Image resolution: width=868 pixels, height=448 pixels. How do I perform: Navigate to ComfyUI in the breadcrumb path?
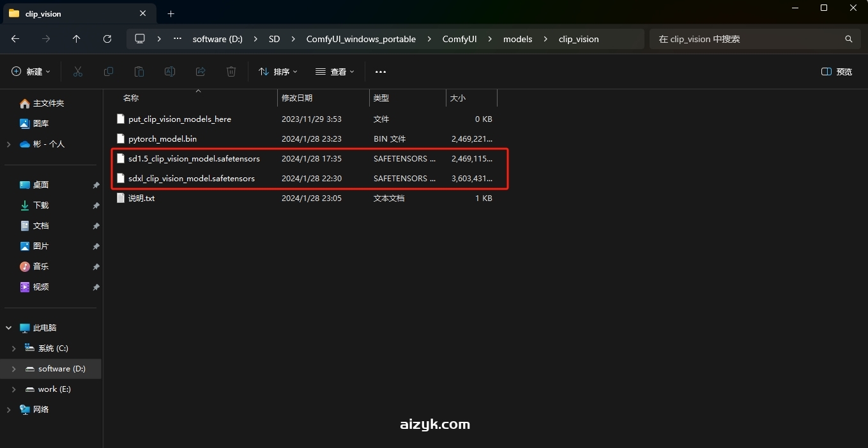(459, 39)
